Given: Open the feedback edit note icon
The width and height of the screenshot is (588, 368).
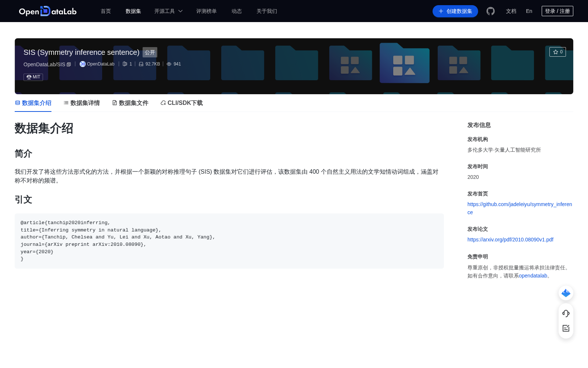Looking at the screenshot, I should tap(566, 328).
